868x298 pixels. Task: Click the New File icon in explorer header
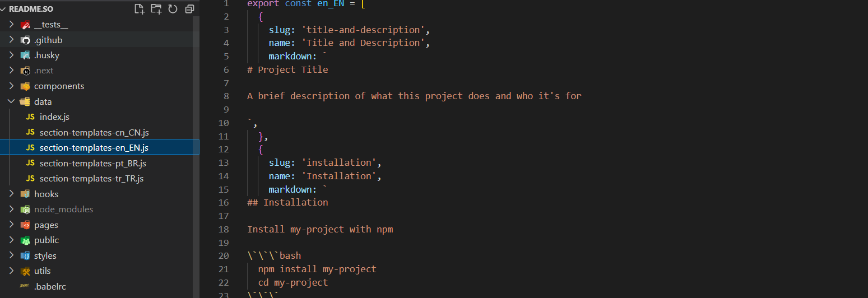coord(140,9)
